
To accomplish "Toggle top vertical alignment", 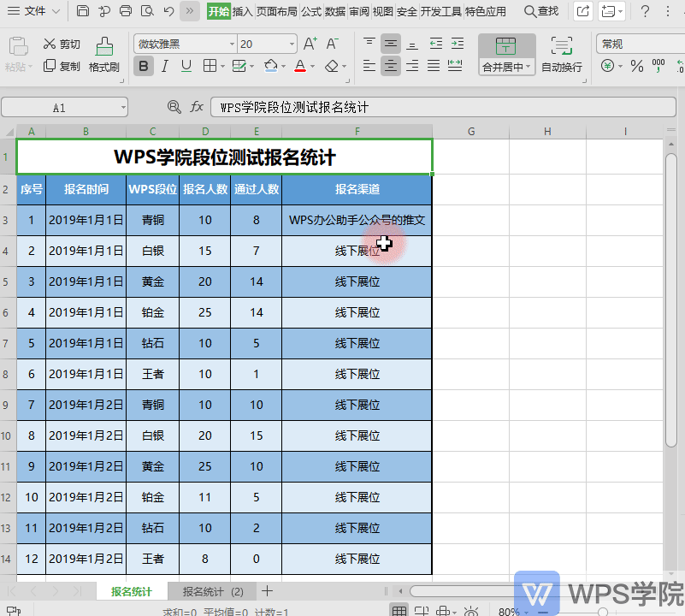I will coord(369,44).
